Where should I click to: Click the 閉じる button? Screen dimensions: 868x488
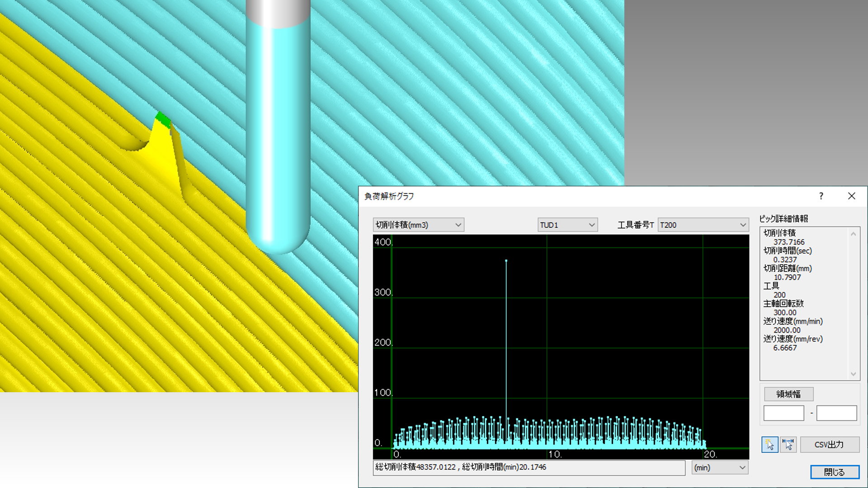coord(835,472)
